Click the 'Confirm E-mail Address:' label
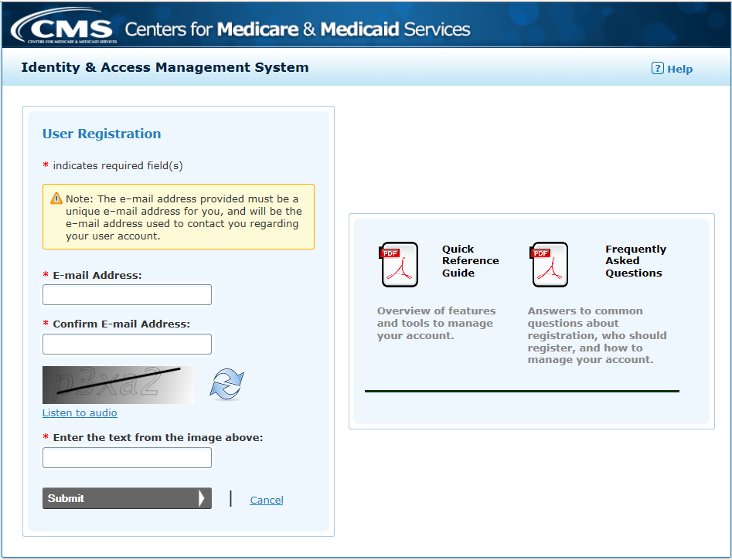Viewport: 732px width, 560px height. pyautogui.click(x=121, y=324)
